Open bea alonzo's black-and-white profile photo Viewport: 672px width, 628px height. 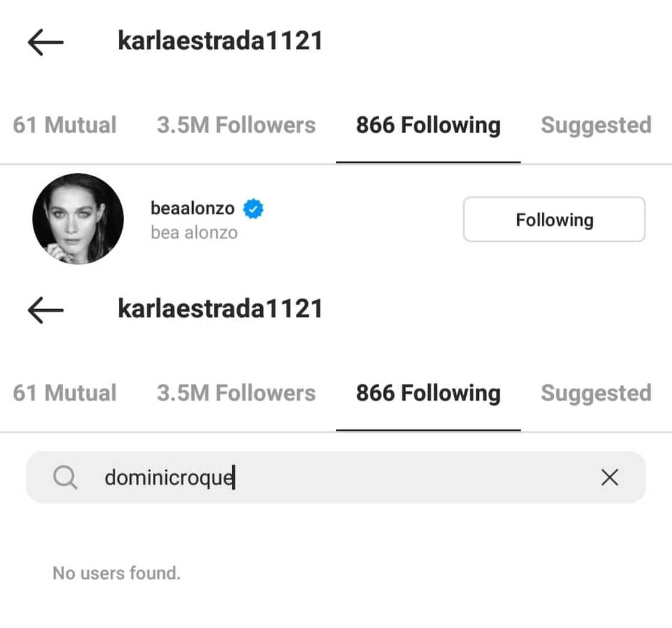(78, 219)
